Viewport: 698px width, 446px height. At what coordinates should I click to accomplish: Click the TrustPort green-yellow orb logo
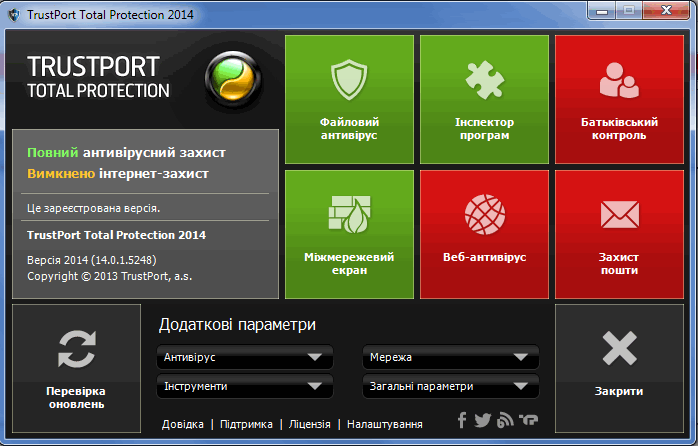point(234,80)
